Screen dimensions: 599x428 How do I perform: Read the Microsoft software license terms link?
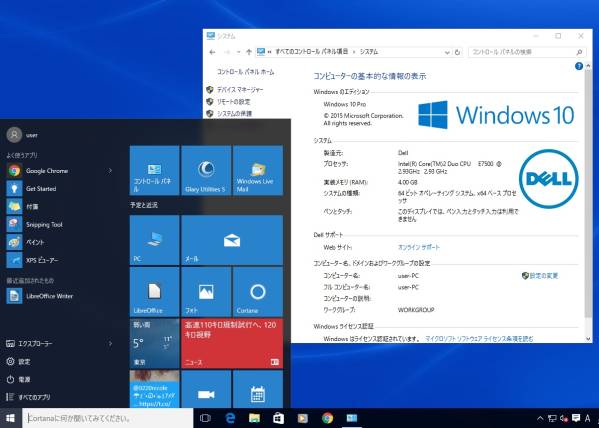click(x=479, y=339)
